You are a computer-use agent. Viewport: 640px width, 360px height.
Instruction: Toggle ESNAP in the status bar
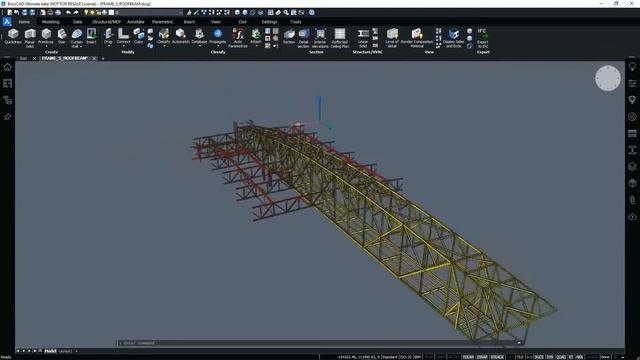coord(482,357)
